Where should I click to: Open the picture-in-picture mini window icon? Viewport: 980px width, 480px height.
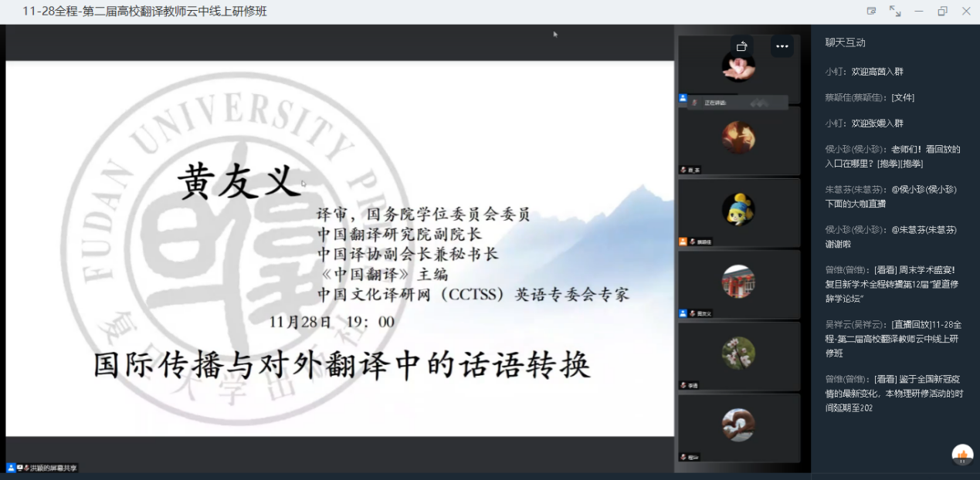click(872, 11)
